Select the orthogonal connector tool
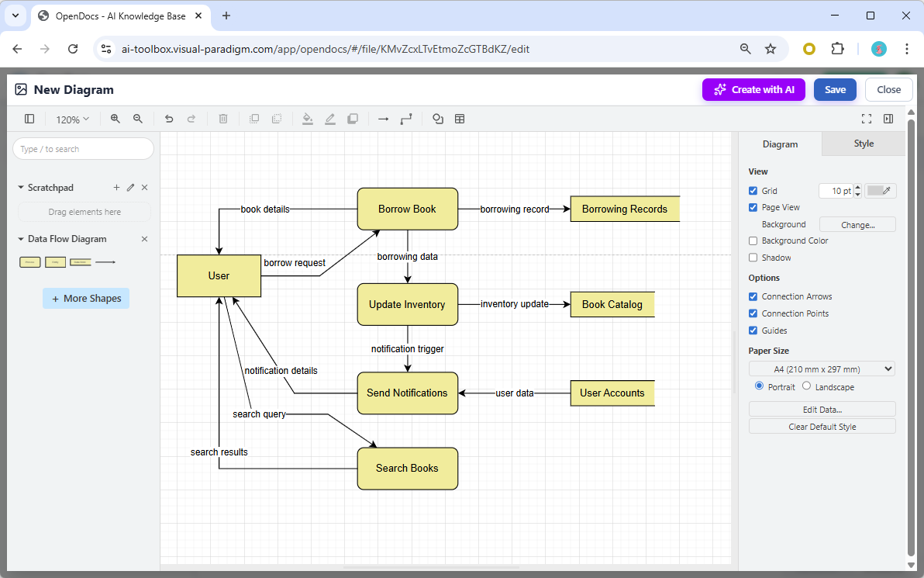This screenshot has width=924, height=578. (406, 119)
